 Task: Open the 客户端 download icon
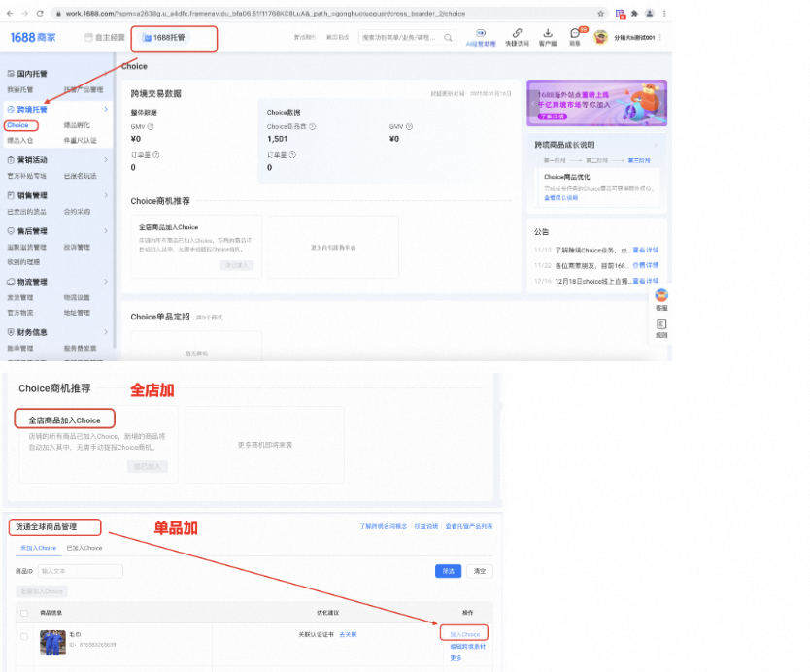pyautogui.click(x=547, y=35)
